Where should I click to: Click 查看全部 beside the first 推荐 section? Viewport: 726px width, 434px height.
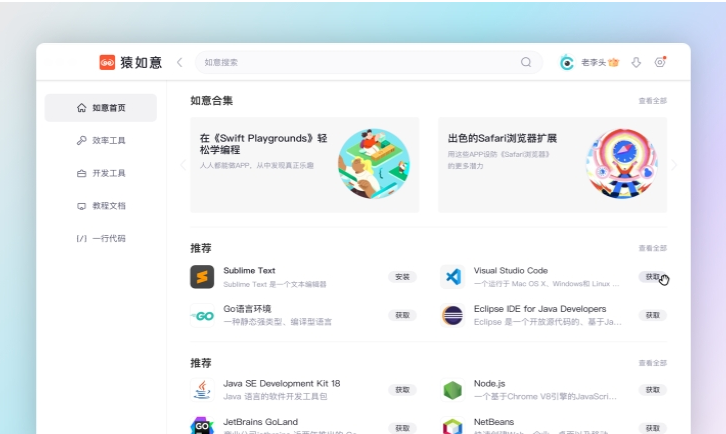click(x=652, y=248)
